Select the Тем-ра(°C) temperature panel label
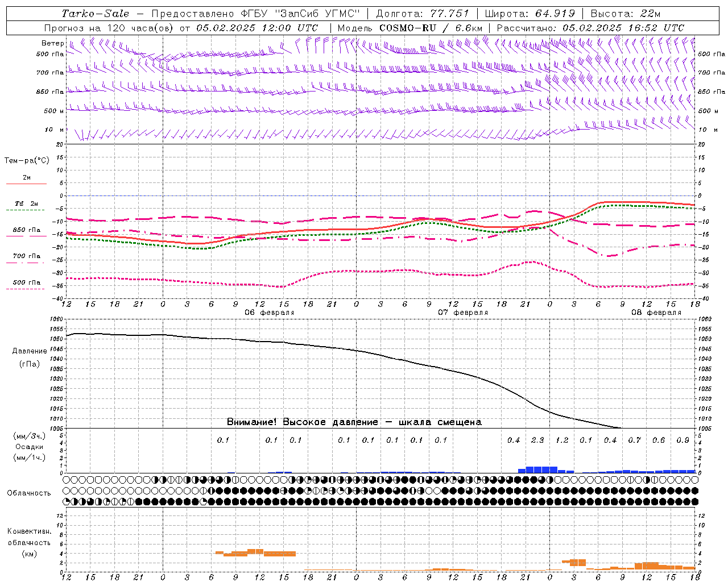The width and height of the screenshot is (728, 582). [x=27, y=161]
